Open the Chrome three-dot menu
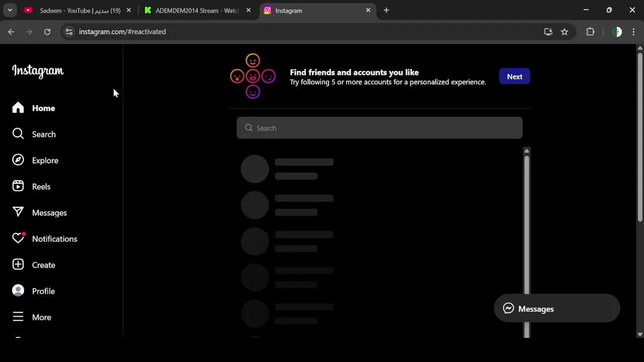The width and height of the screenshot is (644, 362). pyautogui.click(x=633, y=32)
